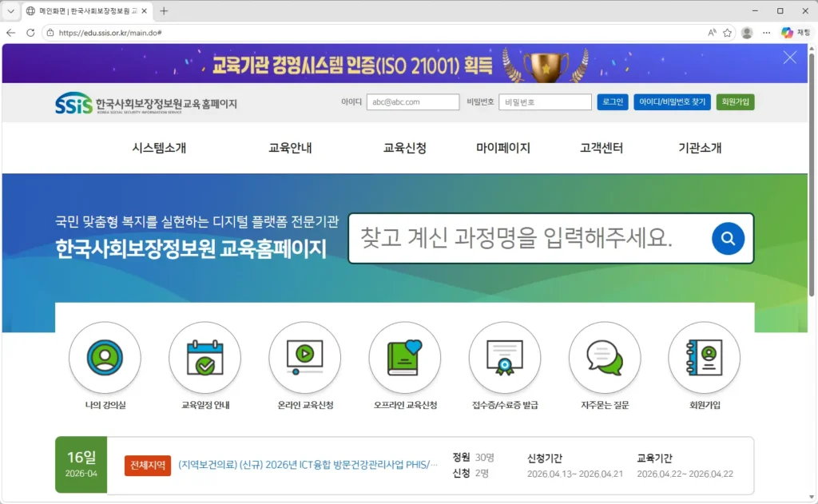Open the 교육일정 안내 calendar icon
818x504 pixels.
point(205,357)
